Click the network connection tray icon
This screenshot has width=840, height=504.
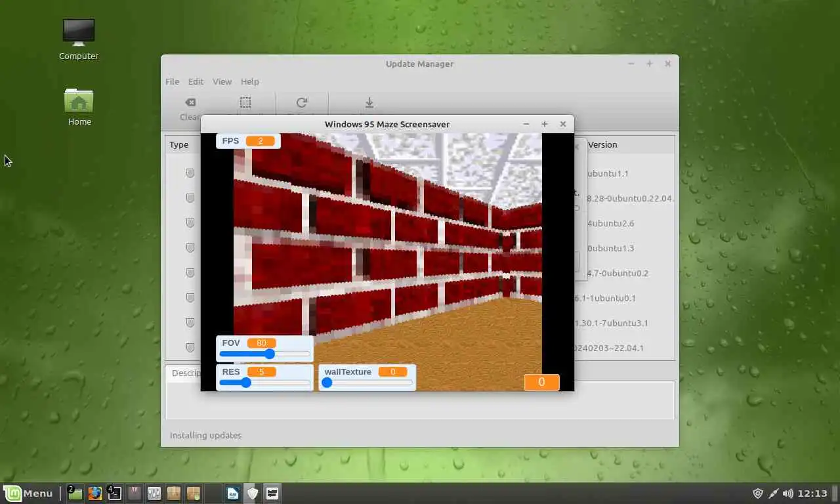coord(773,493)
